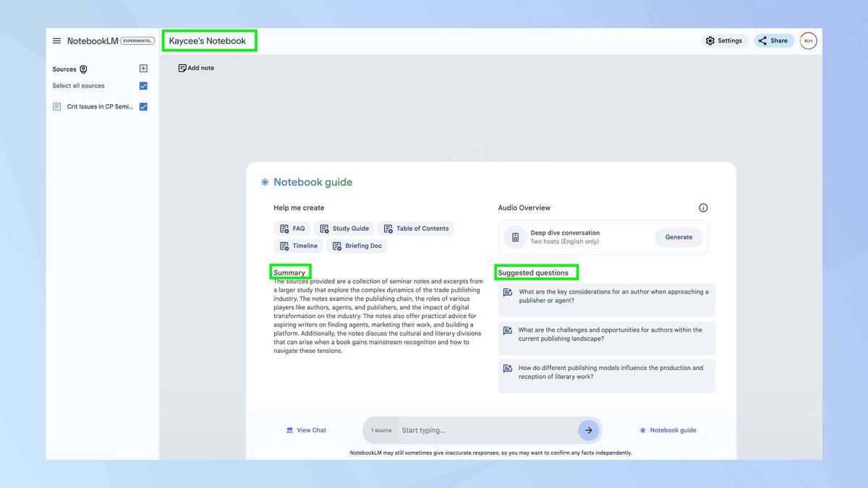Viewport: 868px width, 488px height.
Task: Uncheck the Crit Issues in CP source
Action: (x=142, y=106)
